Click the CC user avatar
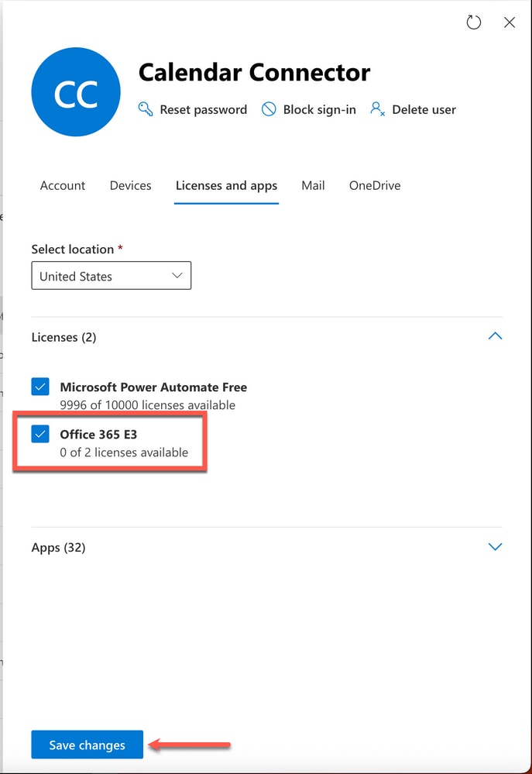 (x=76, y=92)
